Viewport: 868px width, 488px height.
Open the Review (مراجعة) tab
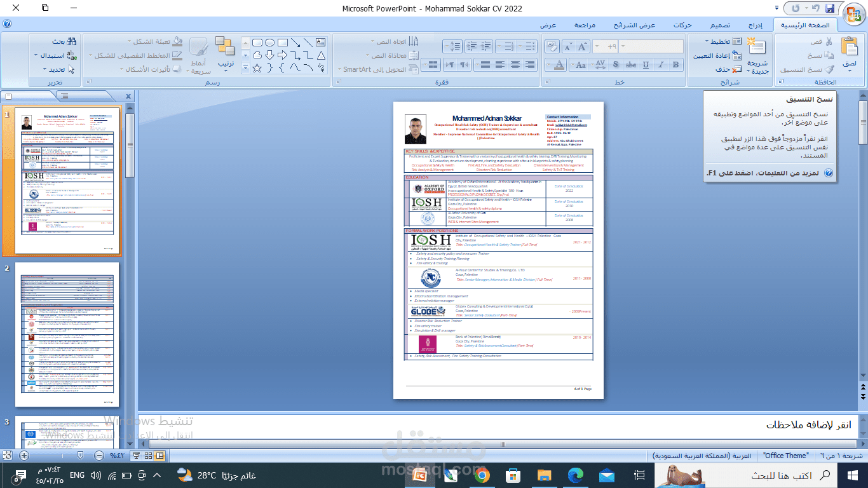(585, 25)
